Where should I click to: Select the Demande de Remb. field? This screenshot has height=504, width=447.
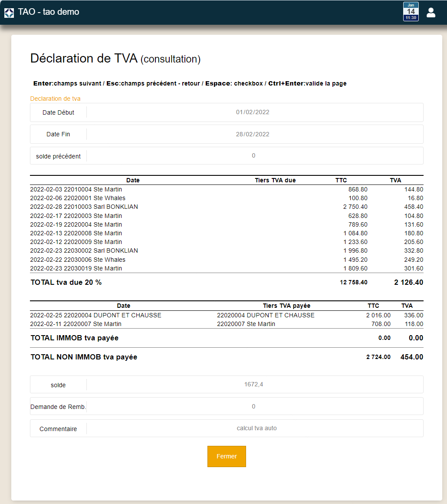(253, 406)
